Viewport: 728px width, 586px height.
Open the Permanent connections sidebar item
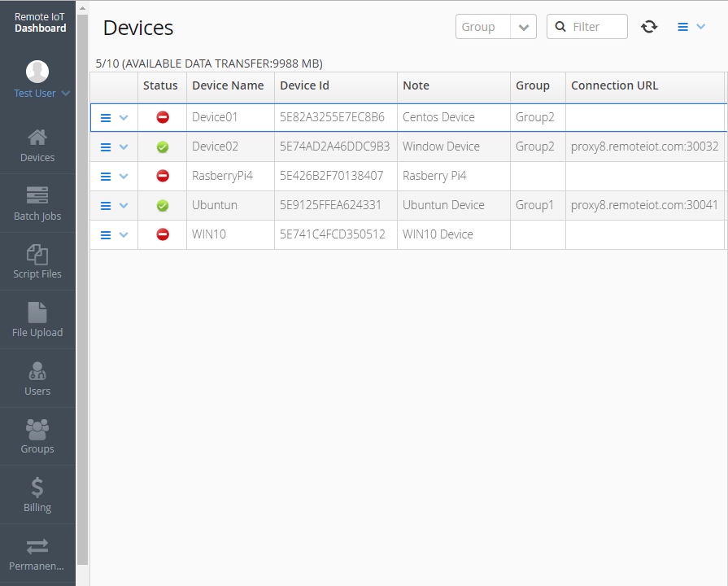(x=37, y=554)
